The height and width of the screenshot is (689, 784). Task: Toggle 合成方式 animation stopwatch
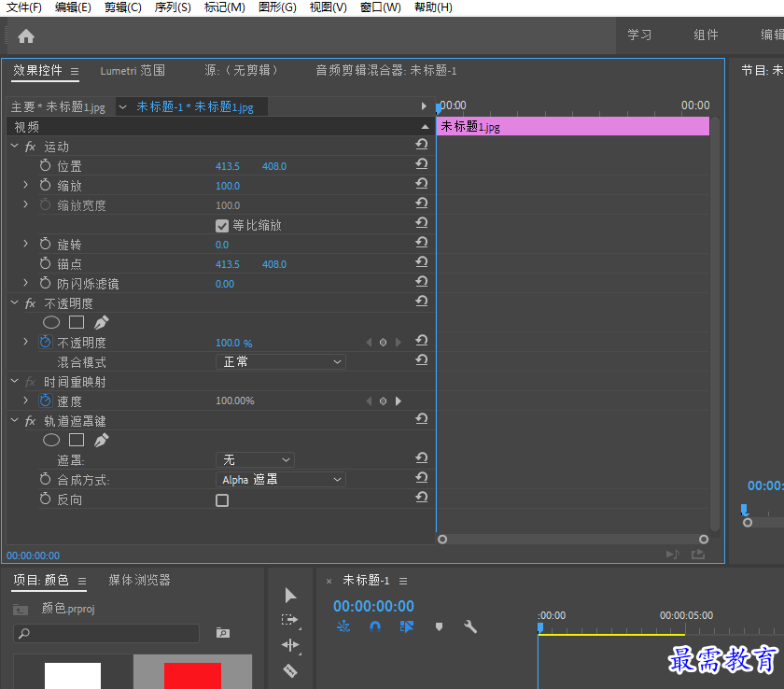pos(46,479)
